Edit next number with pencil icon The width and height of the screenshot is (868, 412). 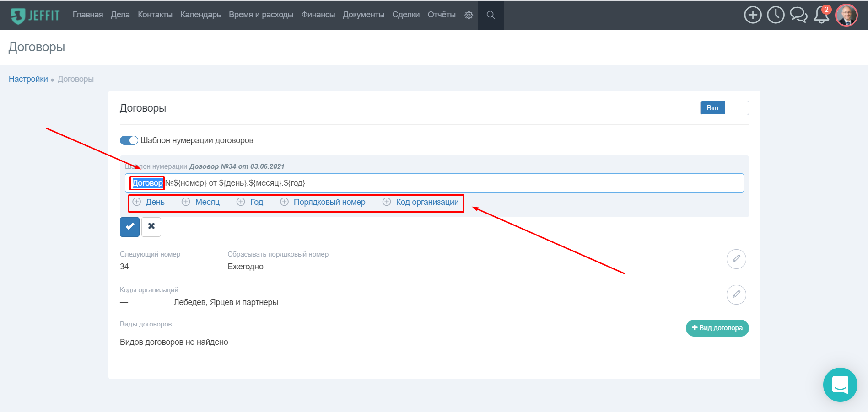[736, 259]
